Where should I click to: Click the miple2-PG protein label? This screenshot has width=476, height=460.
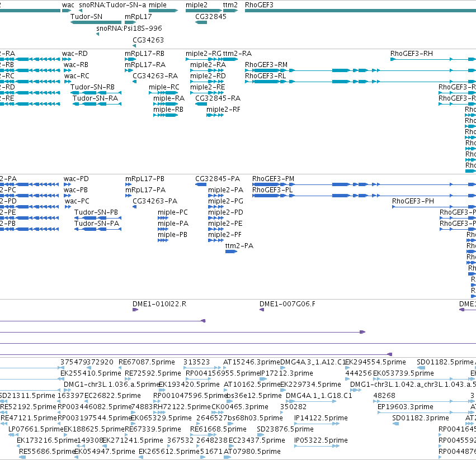click(x=225, y=201)
